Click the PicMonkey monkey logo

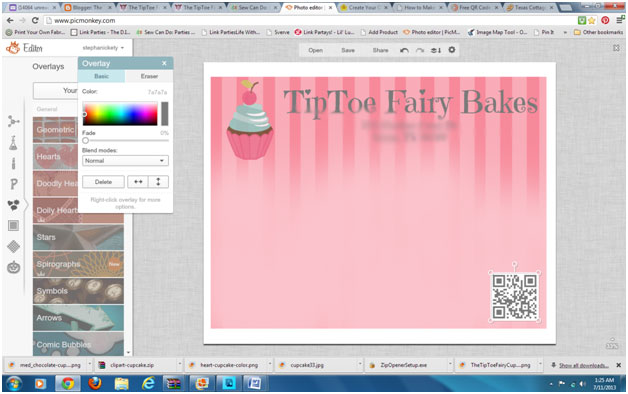pos(12,48)
